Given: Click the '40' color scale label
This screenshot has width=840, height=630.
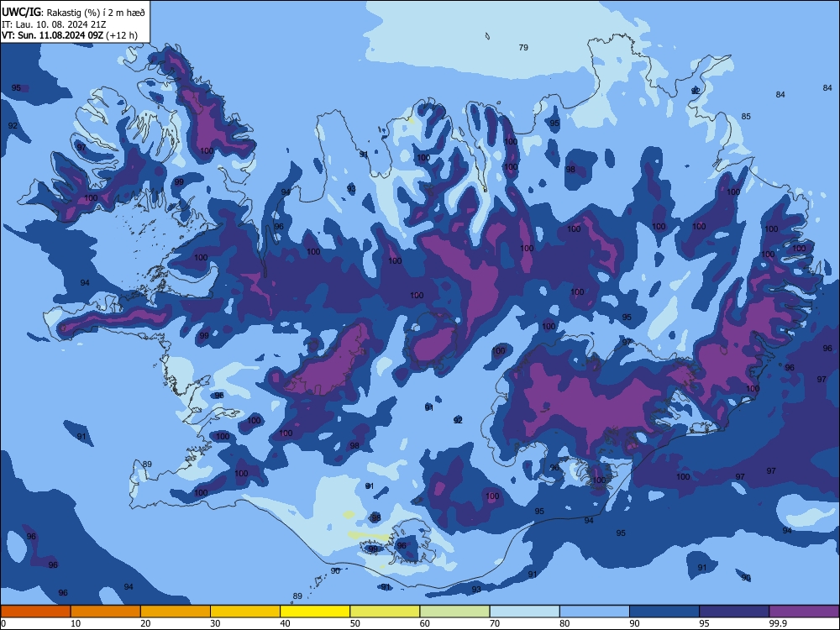Looking at the screenshot, I should pyautogui.click(x=285, y=623).
